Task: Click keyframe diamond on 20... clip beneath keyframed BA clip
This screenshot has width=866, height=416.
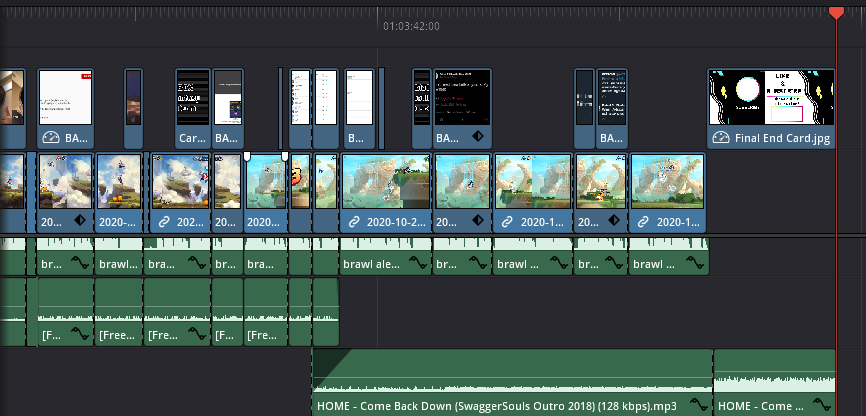Action: point(478,221)
